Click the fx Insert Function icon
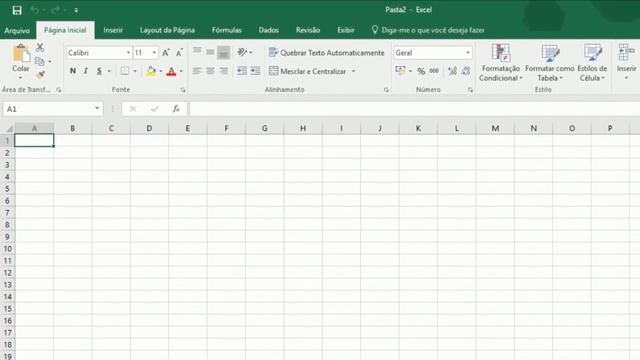 (x=176, y=109)
